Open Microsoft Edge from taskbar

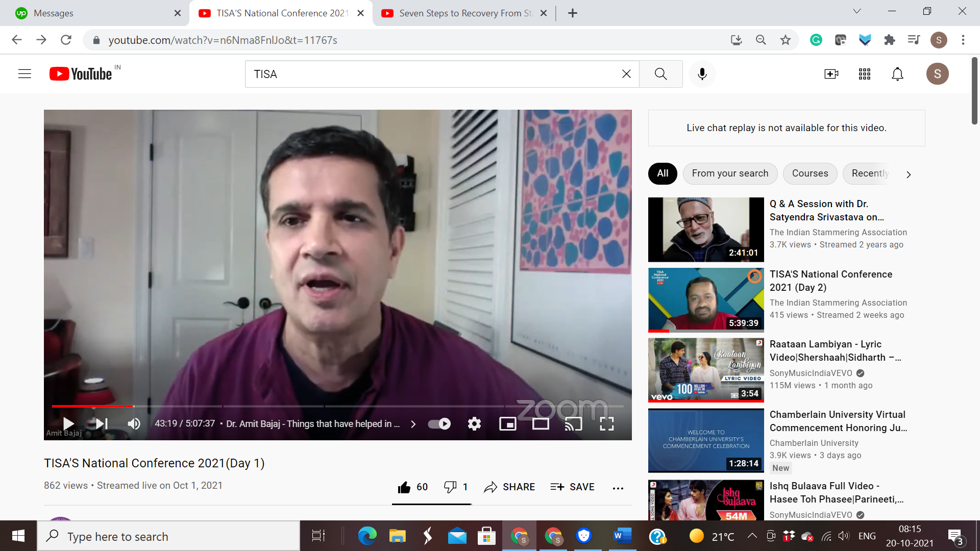coord(367,536)
